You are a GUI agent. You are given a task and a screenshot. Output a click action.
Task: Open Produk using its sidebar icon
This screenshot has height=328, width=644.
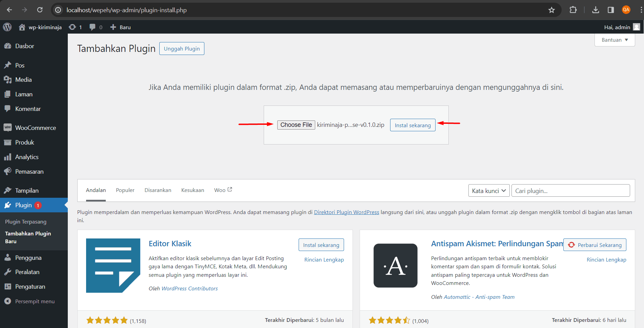click(x=8, y=142)
